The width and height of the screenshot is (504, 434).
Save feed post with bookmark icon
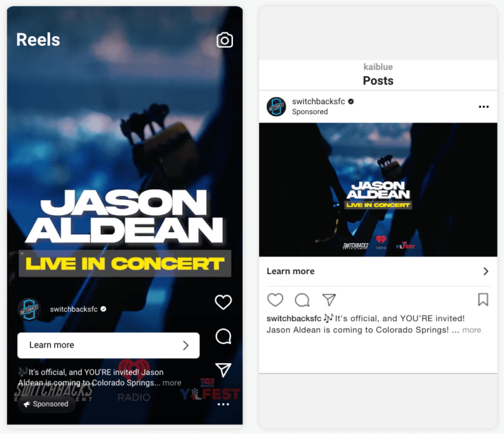(483, 300)
